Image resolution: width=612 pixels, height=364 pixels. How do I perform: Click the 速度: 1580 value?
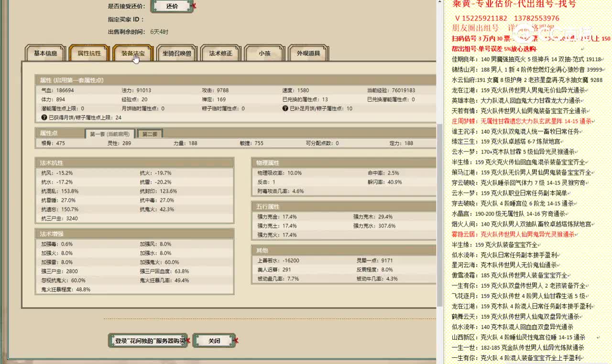[x=295, y=90]
